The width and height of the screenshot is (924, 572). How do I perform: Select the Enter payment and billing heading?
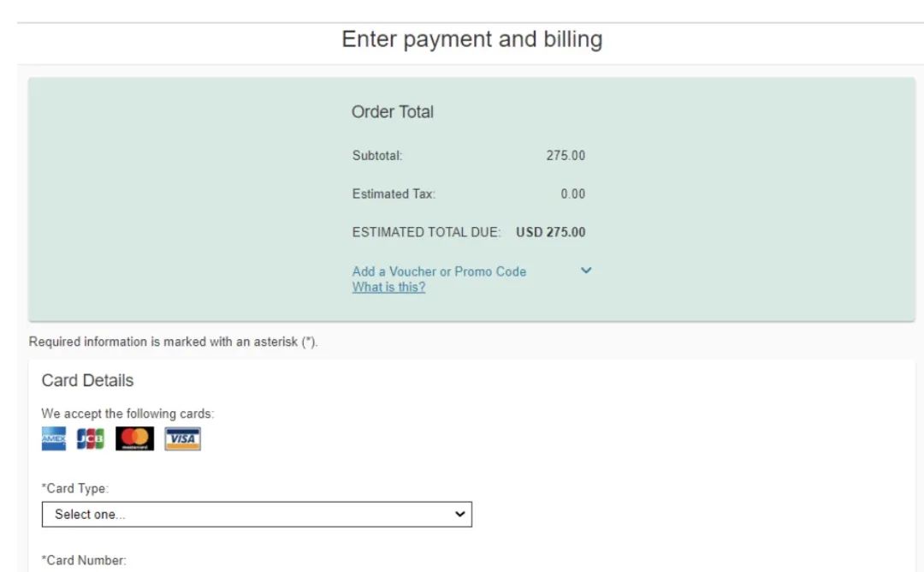[x=472, y=39]
